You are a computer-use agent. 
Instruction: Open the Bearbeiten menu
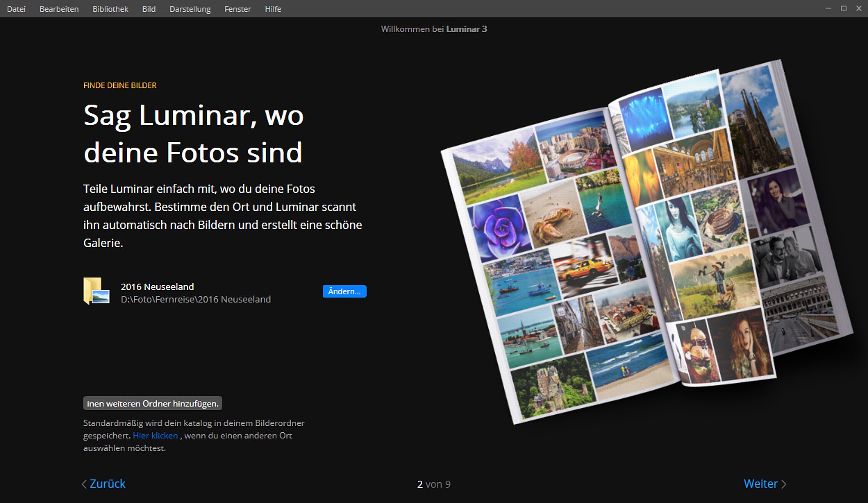[59, 9]
